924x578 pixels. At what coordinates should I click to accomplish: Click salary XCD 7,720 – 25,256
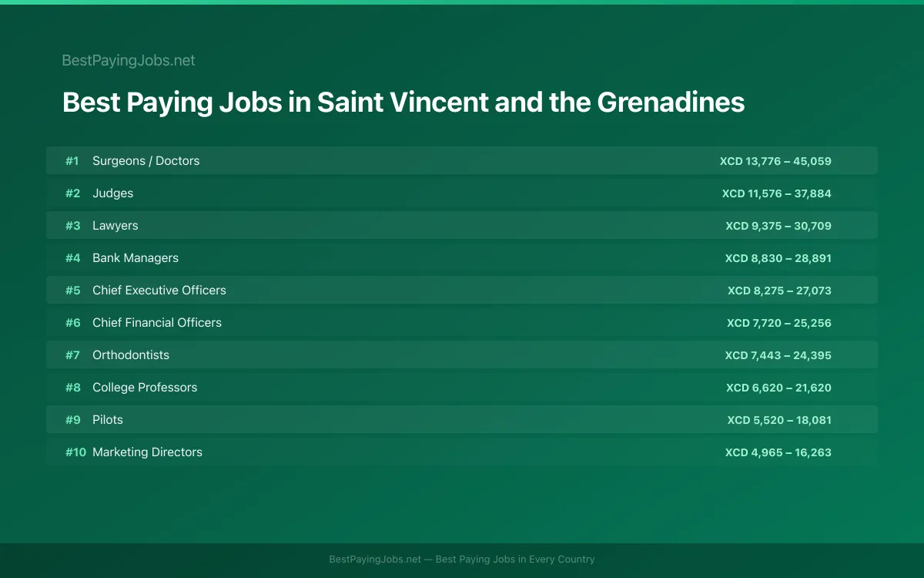(x=779, y=323)
